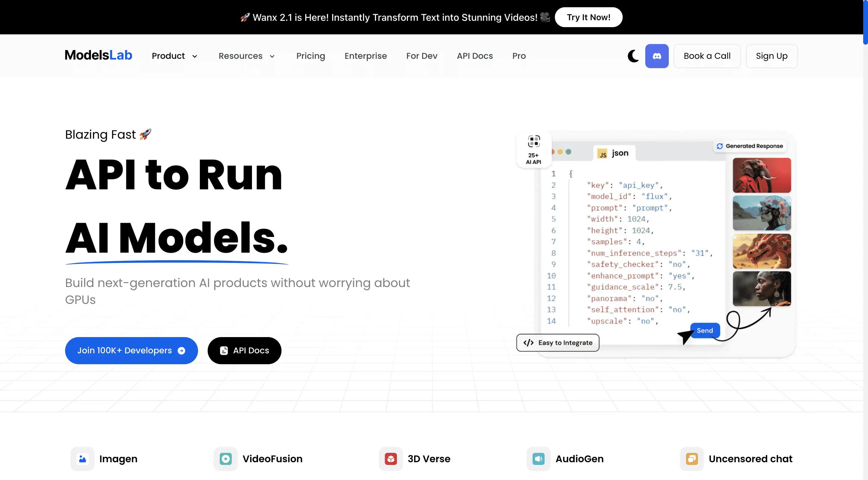
Task: Click the ModelsLab logo
Action: click(x=98, y=55)
